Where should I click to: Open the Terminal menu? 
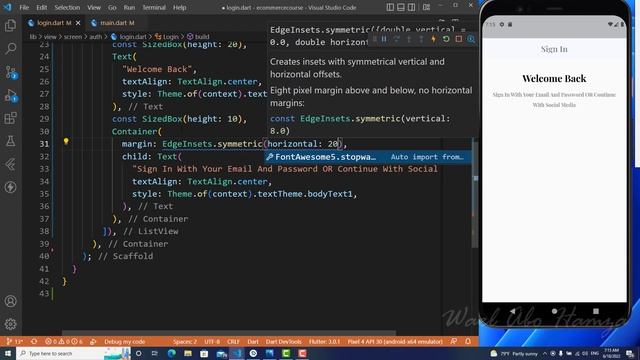(154, 7)
